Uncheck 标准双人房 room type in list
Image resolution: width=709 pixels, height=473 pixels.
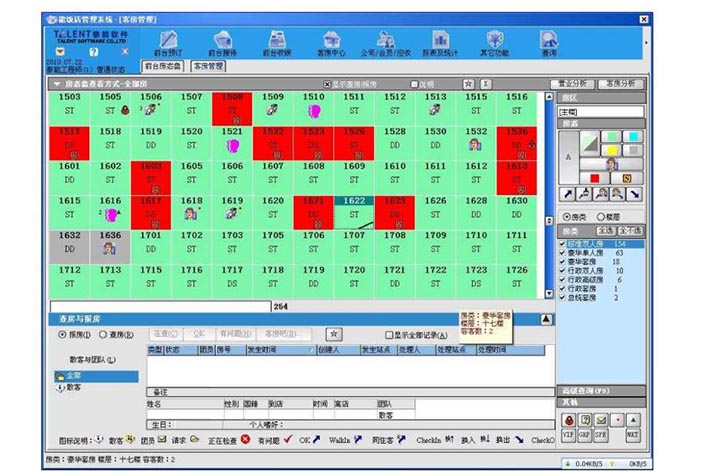pyautogui.click(x=562, y=243)
